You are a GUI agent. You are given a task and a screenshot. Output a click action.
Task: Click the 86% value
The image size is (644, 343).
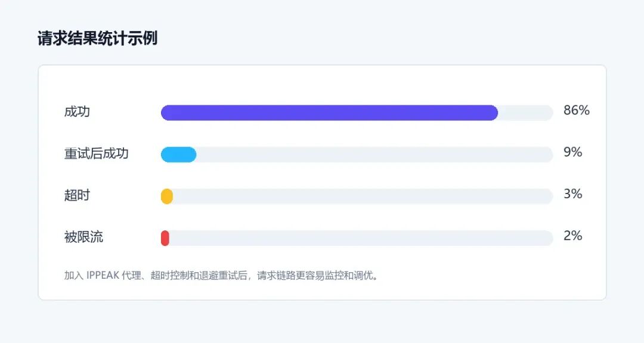pyautogui.click(x=577, y=110)
